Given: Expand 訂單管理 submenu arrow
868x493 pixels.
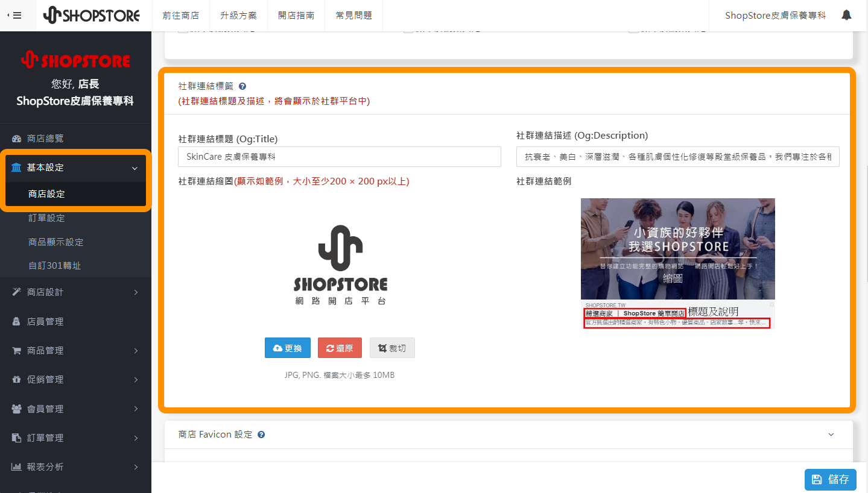Looking at the screenshot, I should pyautogui.click(x=136, y=438).
